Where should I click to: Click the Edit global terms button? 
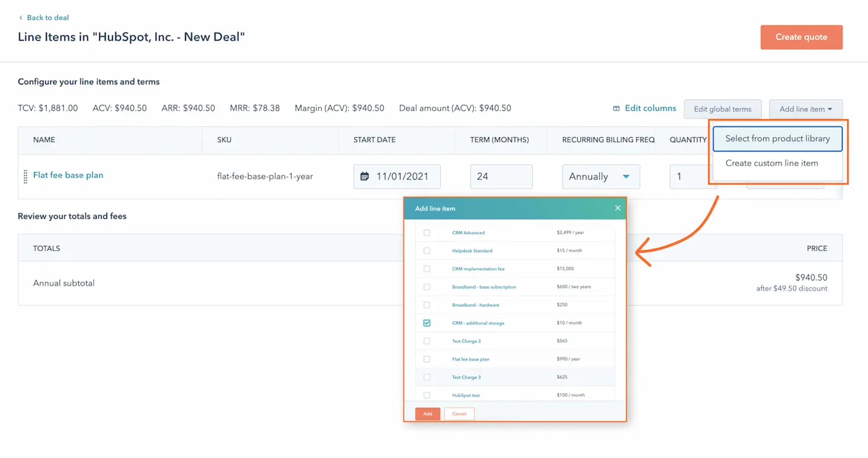click(x=722, y=109)
